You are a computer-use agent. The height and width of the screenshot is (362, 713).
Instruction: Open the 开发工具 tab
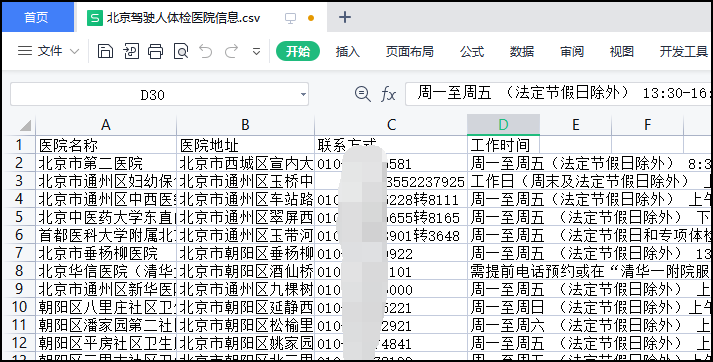(683, 51)
